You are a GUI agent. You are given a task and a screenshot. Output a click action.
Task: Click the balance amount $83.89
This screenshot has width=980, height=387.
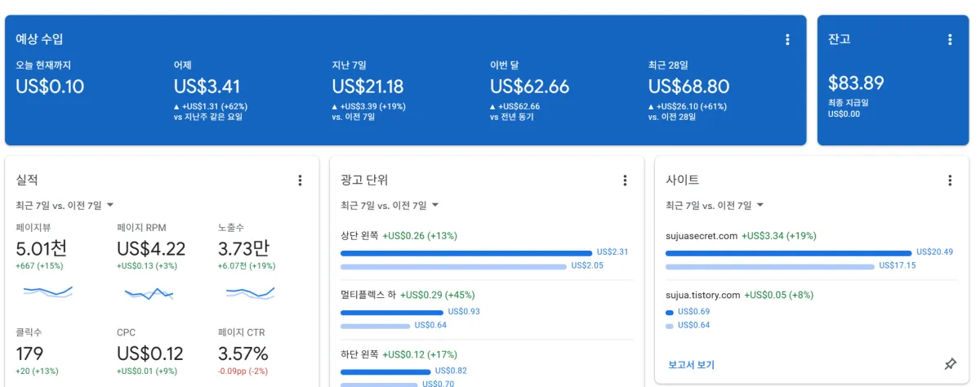[x=856, y=82]
